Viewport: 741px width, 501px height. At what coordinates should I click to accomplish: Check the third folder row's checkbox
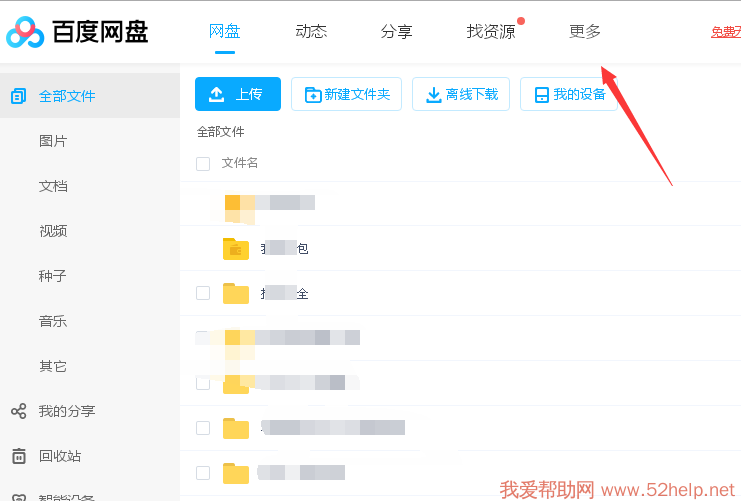click(x=203, y=293)
